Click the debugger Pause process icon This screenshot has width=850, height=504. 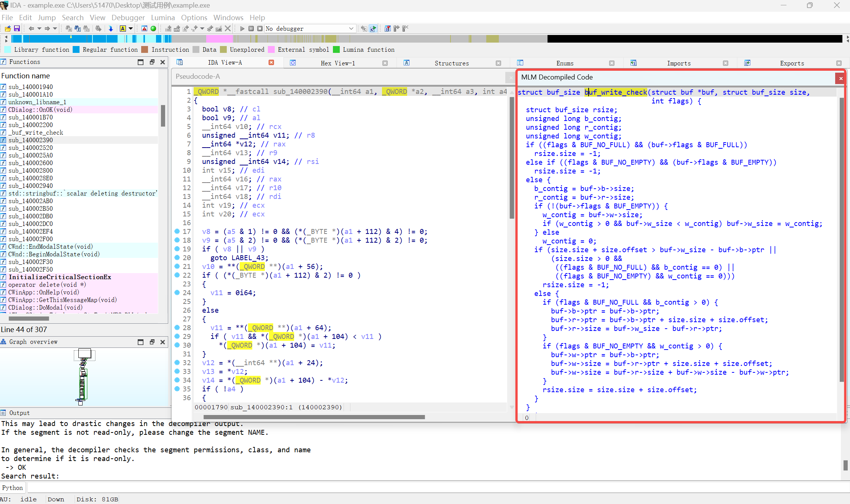(251, 29)
